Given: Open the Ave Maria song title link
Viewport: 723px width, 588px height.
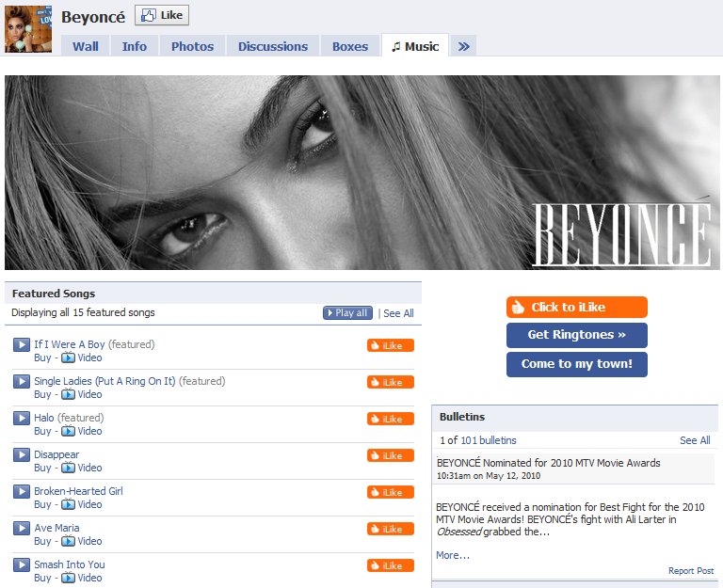Looking at the screenshot, I should click(56, 528).
